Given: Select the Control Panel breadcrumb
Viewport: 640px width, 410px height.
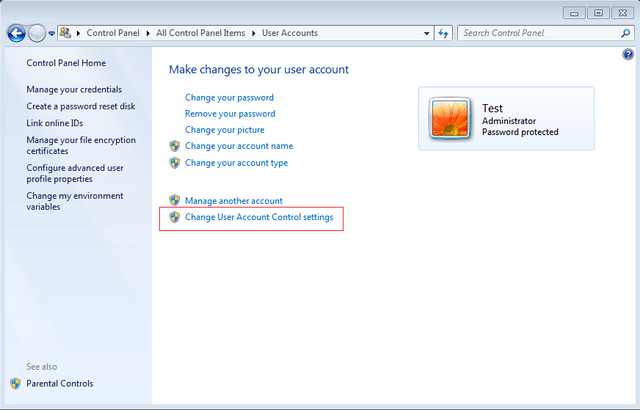Looking at the screenshot, I should point(113,33).
